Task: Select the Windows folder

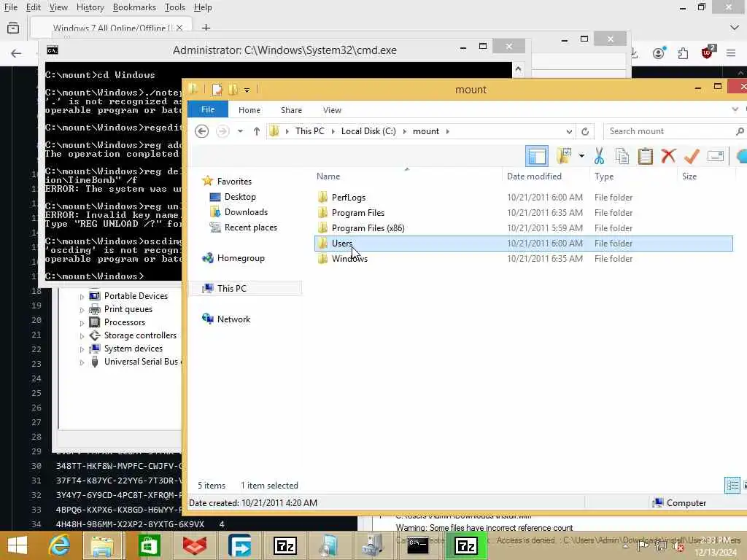Action: click(x=349, y=259)
